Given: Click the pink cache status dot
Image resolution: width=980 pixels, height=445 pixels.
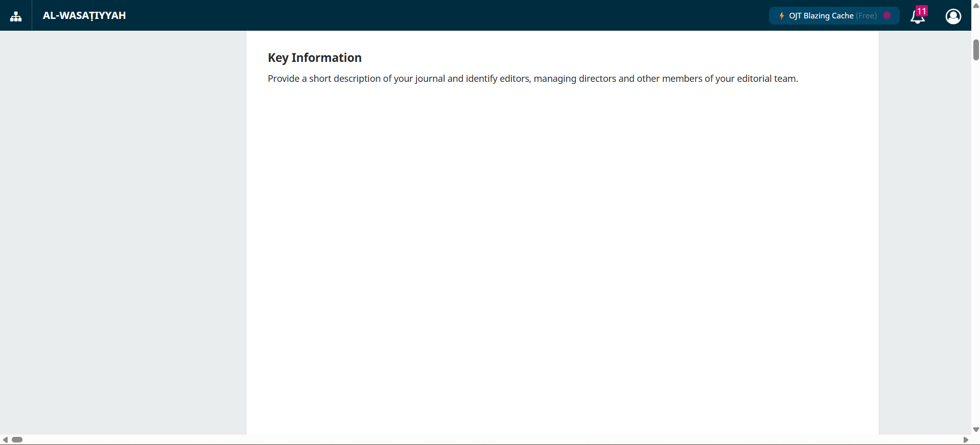Looking at the screenshot, I should [x=887, y=15].
